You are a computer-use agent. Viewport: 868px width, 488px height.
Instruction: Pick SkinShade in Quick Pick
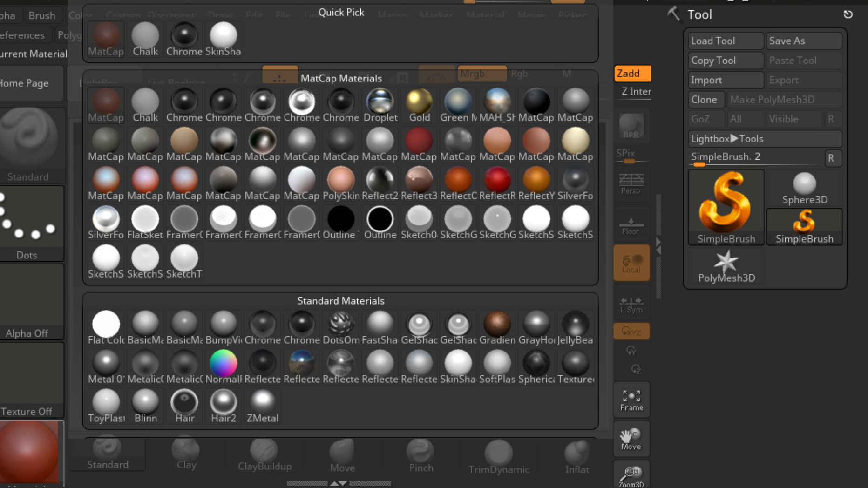pos(224,39)
